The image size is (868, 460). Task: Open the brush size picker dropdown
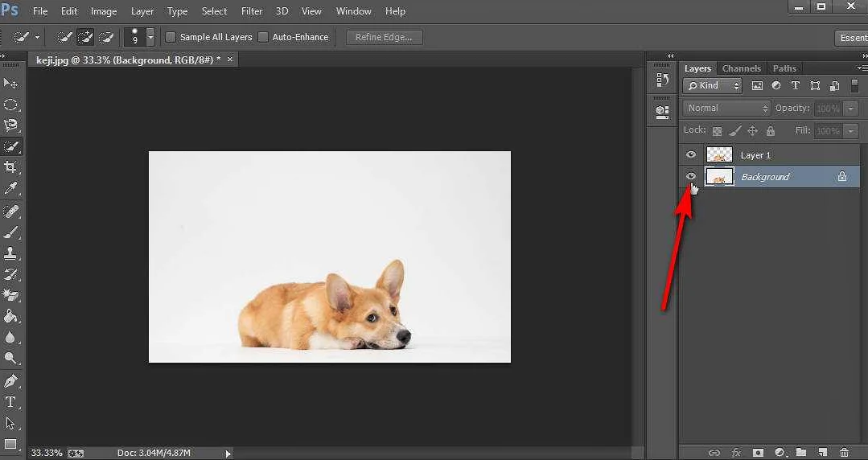(150, 37)
